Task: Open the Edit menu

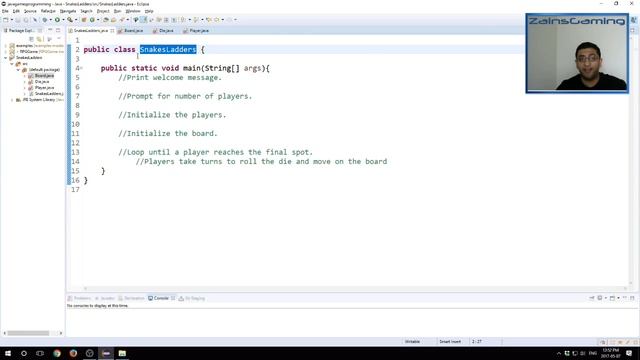Action: pos(16,11)
